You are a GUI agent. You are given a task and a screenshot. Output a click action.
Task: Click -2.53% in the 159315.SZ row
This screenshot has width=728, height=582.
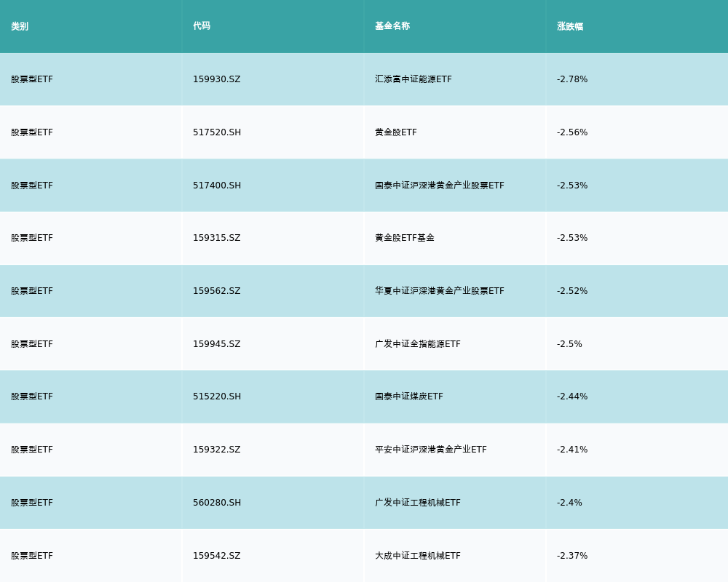[x=572, y=238]
